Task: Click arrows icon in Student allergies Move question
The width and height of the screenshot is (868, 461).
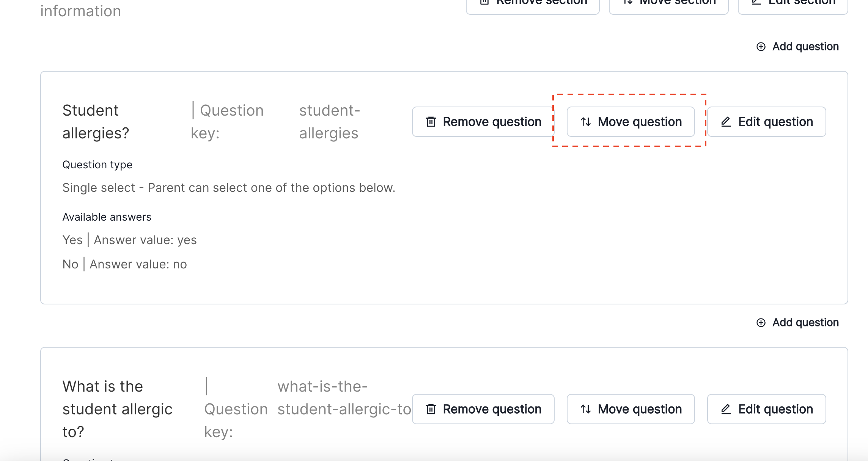Action: tap(586, 122)
